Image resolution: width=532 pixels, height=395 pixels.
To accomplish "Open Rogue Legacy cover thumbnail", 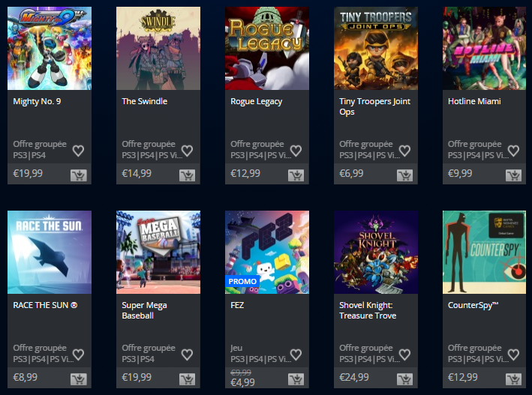I will (x=267, y=49).
